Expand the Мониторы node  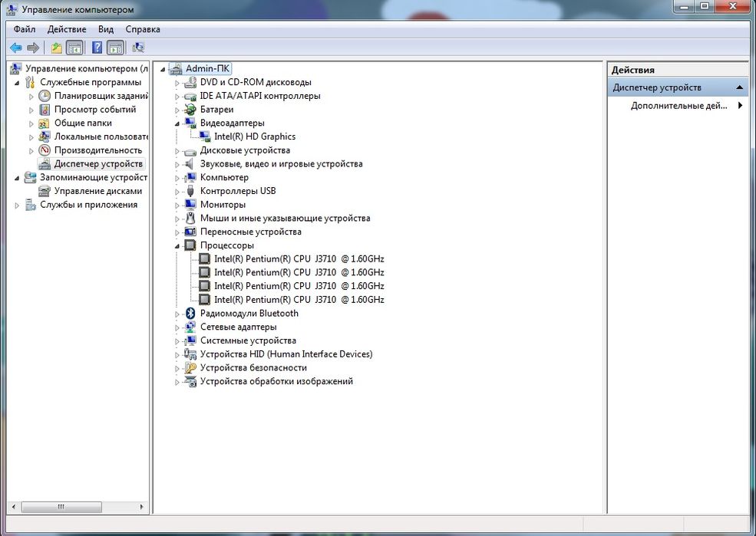click(177, 206)
